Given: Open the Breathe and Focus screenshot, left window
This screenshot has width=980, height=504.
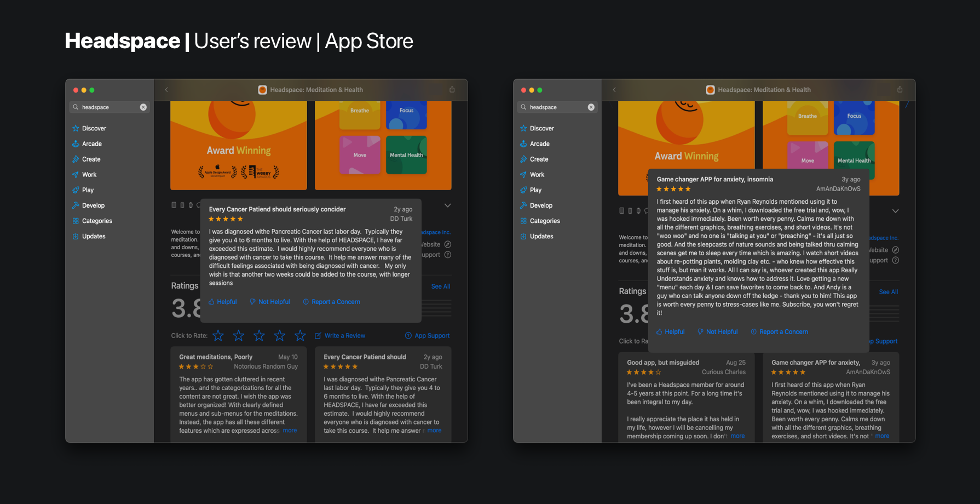Looking at the screenshot, I should (x=383, y=145).
